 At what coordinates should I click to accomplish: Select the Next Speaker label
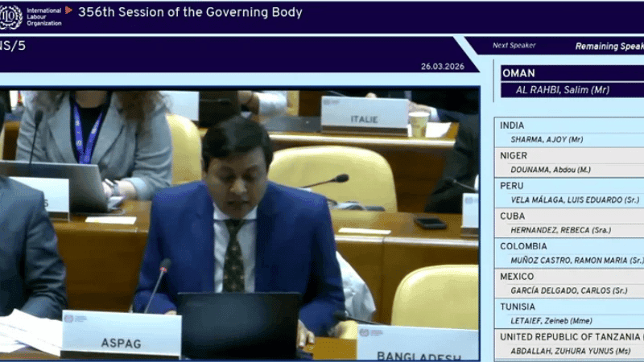tap(514, 46)
